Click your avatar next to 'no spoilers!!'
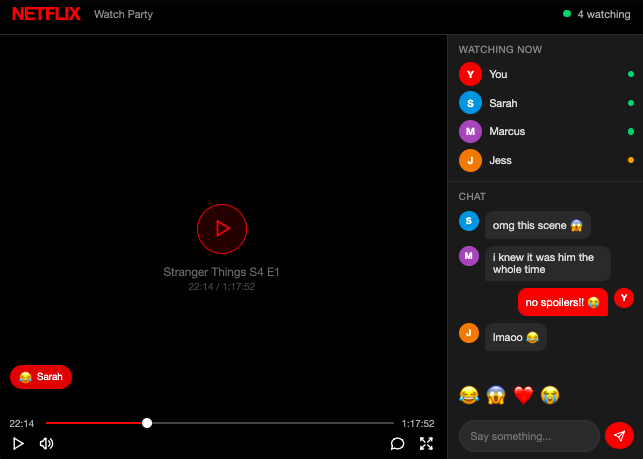Image resolution: width=643 pixels, height=459 pixels. pos(624,298)
